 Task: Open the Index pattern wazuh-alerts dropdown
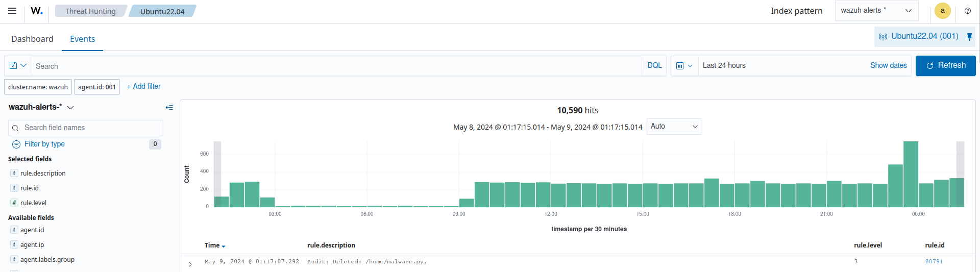pos(876,11)
